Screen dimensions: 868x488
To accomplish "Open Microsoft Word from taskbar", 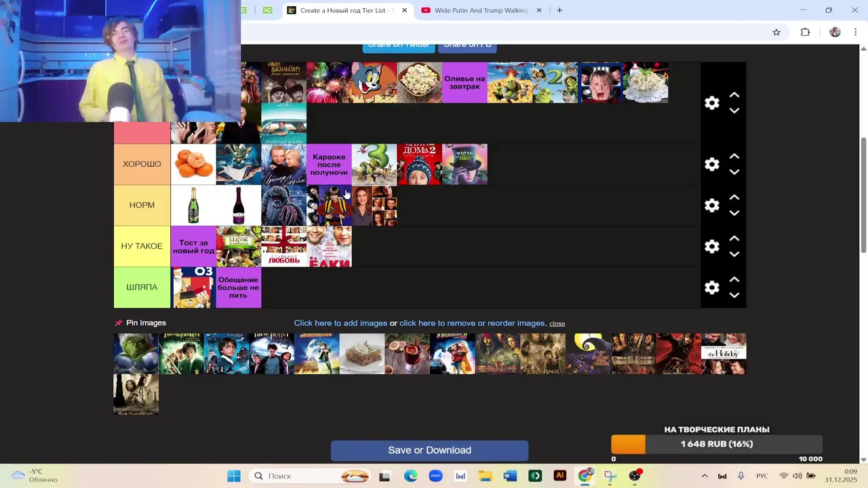I will coord(510,476).
